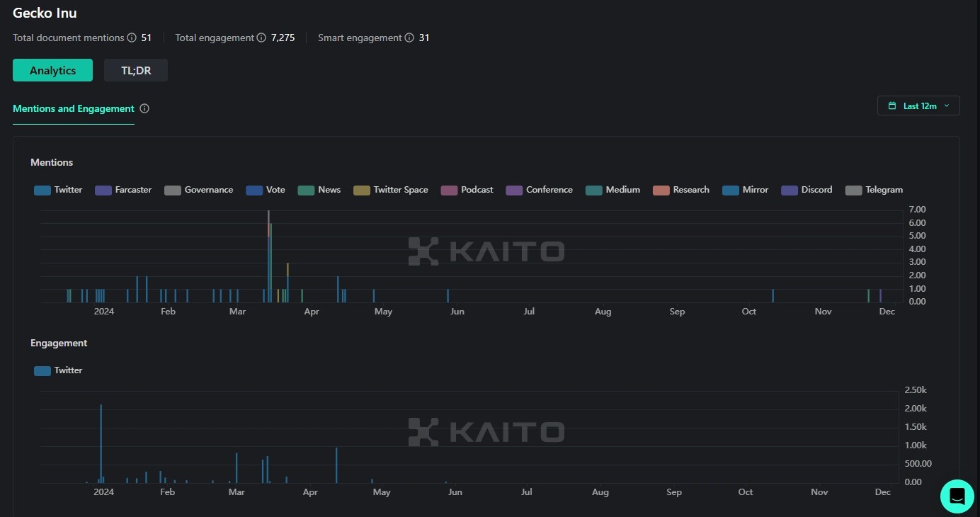
Task: Toggle Farcaster series in Mentions legend
Action: (124, 190)
